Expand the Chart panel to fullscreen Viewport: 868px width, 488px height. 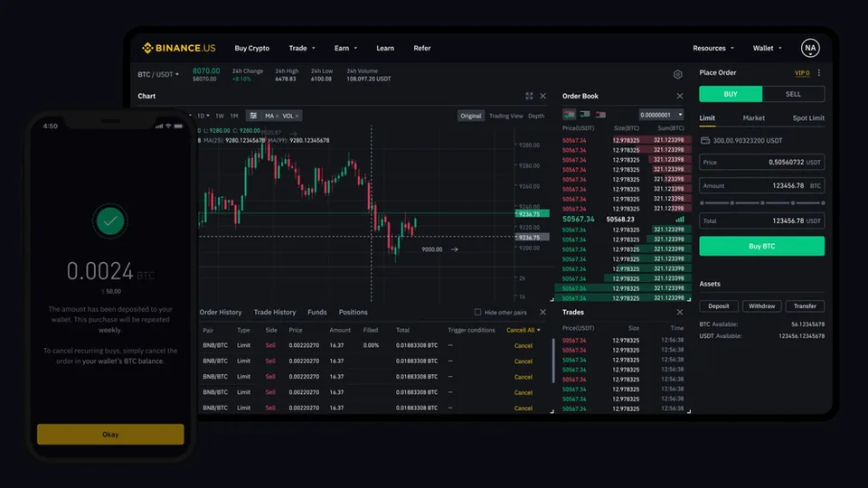[529, 97]
